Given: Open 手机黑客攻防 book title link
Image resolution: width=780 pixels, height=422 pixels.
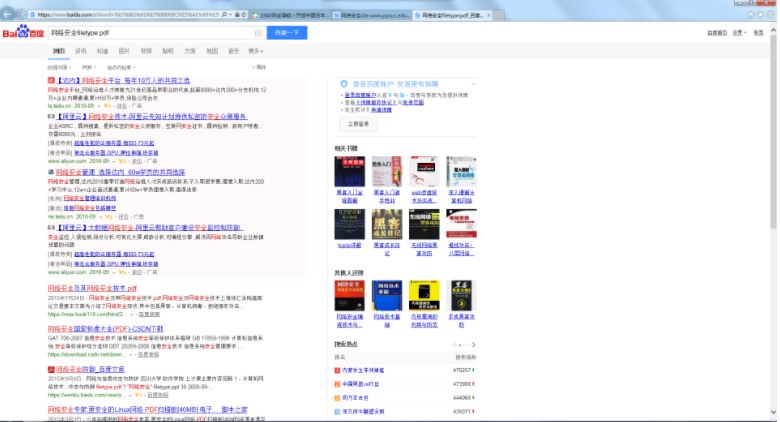Looking at the screenshot, I should coord(462,320).
